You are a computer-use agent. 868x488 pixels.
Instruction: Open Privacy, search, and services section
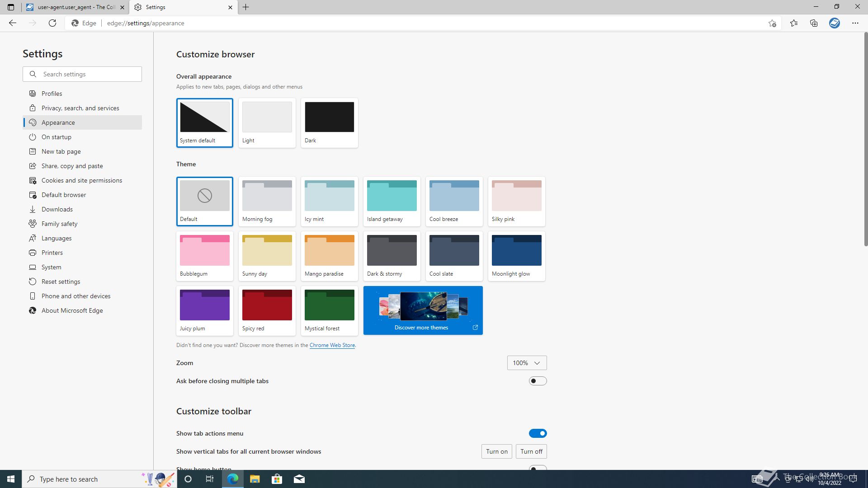pos(82,108)
